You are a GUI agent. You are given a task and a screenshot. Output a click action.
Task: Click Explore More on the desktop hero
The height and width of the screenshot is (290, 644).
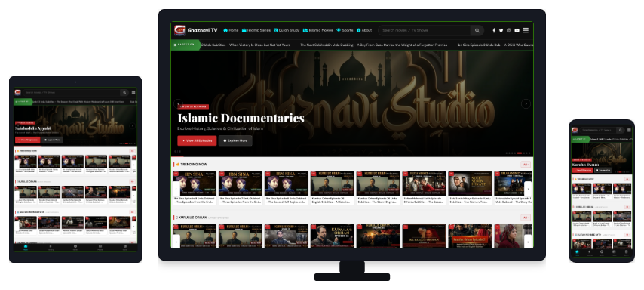coord(235,140)
